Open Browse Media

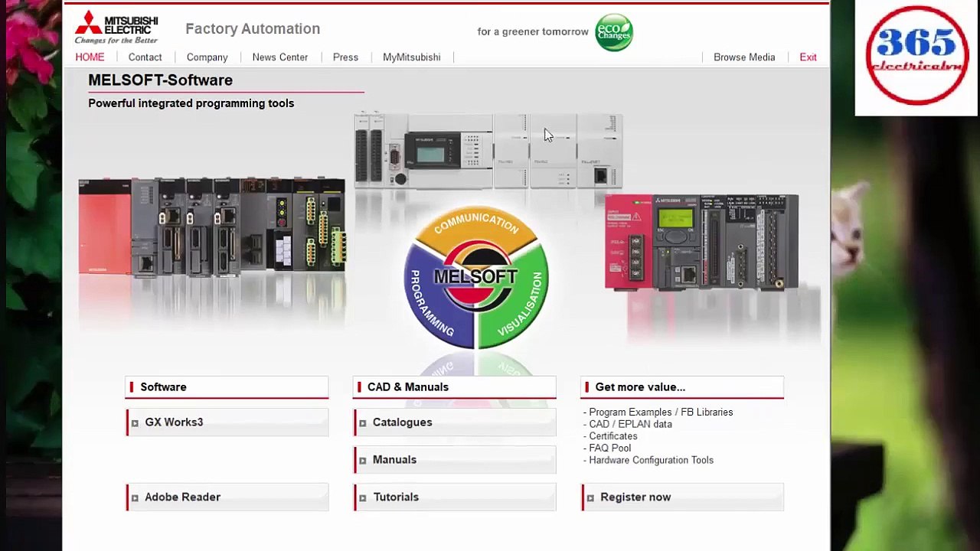pyautogui.click(x=744, y=57)
